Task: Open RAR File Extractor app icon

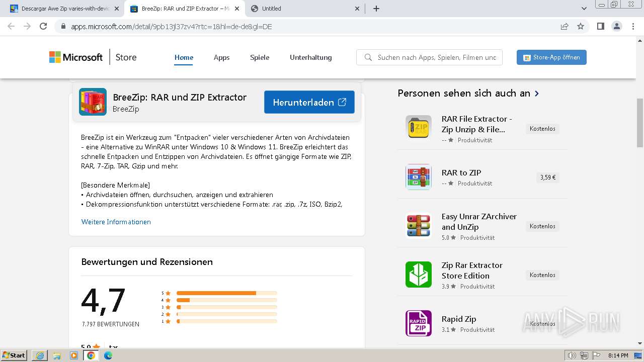Action: [x=419, y=128]
